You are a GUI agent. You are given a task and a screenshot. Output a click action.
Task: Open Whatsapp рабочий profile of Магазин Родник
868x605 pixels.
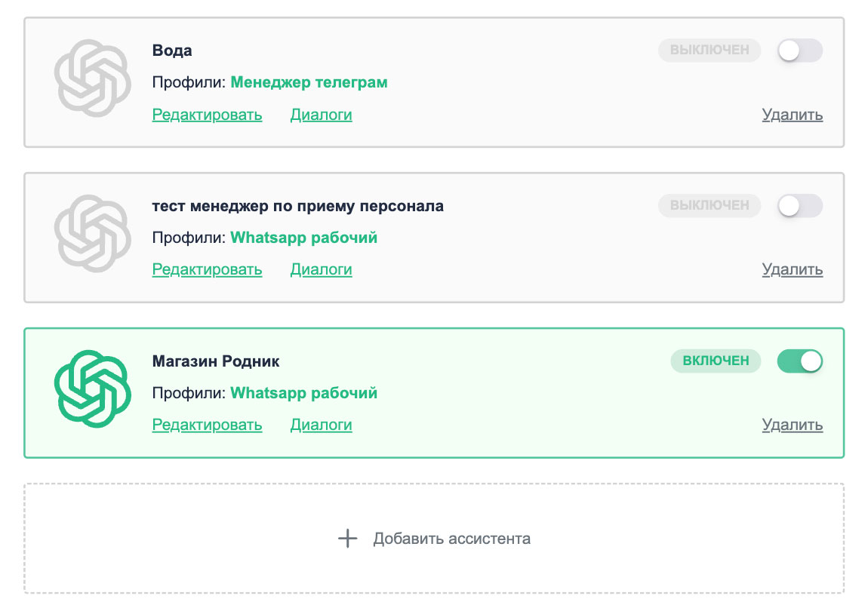coord(303,393)
